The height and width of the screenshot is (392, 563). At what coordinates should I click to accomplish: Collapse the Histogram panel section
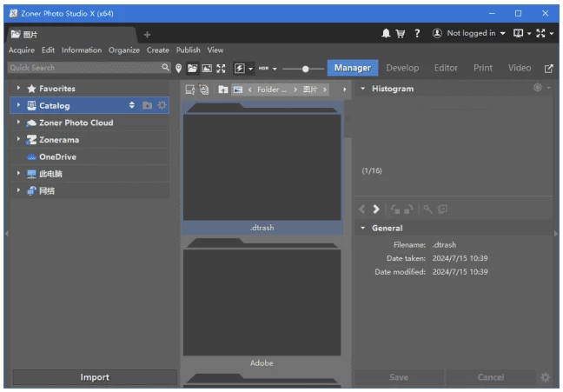(x=363, y=89)
